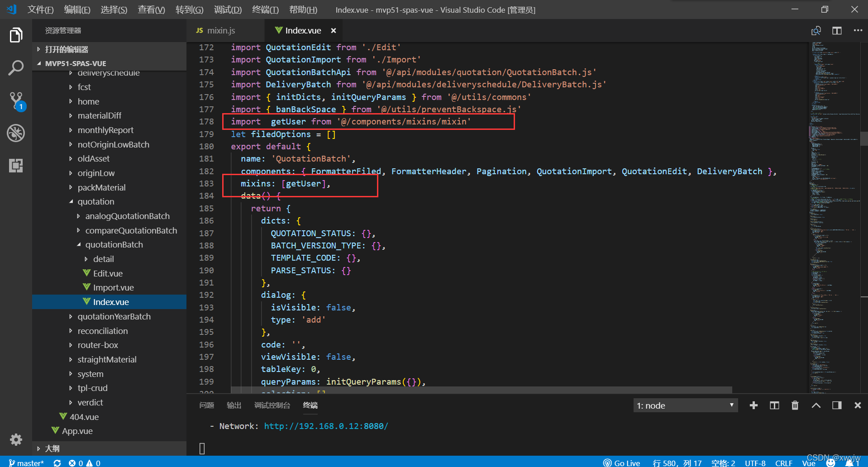
Task: Click the code minimap on the right
Action: coord(834,217)
